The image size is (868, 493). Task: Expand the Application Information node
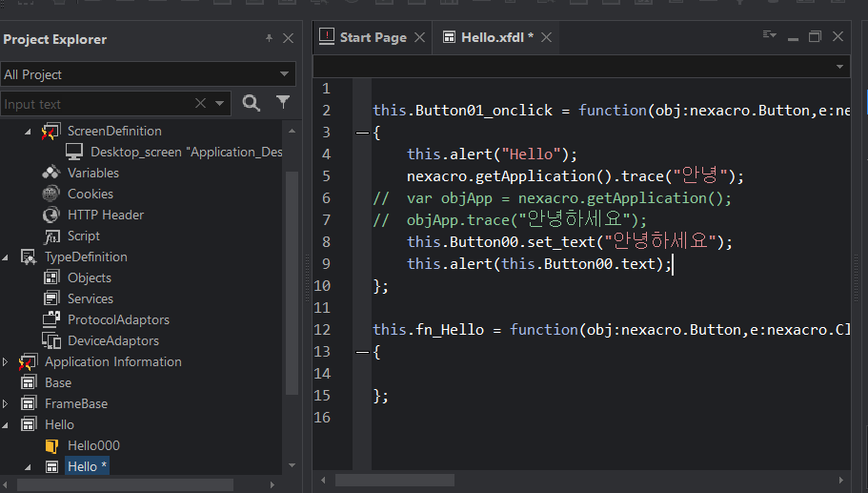coord(5,361)
